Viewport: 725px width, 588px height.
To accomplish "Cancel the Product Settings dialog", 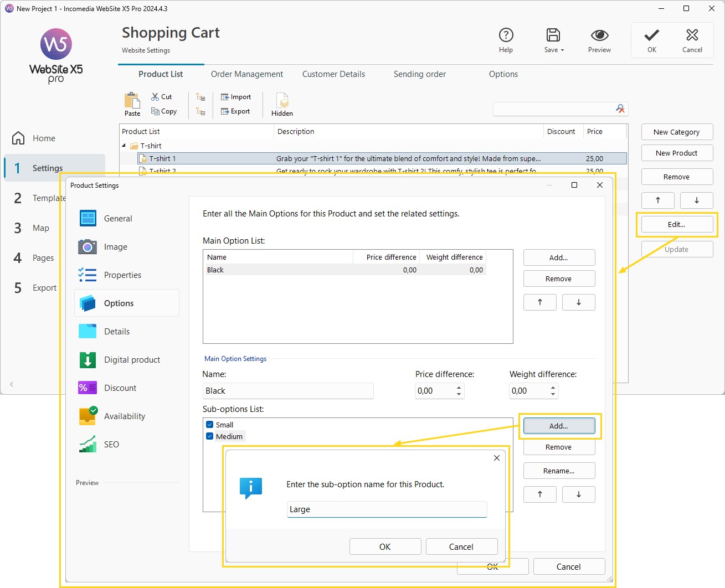I will 569,567.
